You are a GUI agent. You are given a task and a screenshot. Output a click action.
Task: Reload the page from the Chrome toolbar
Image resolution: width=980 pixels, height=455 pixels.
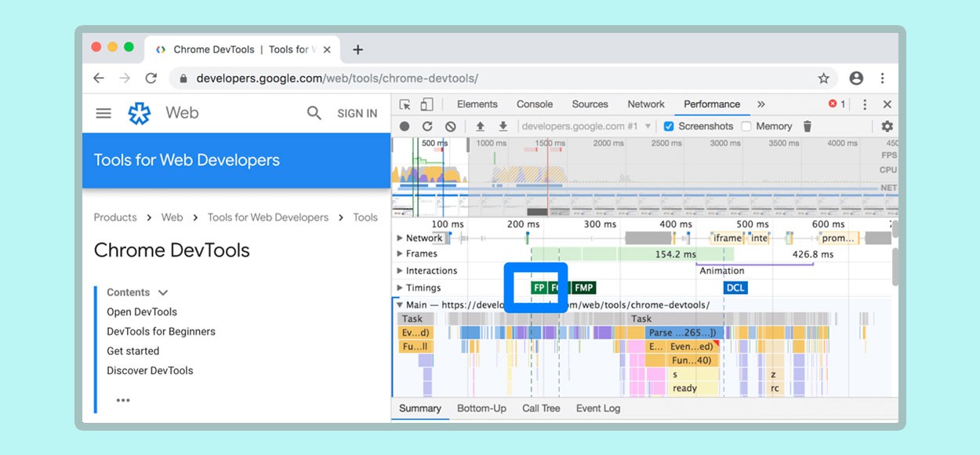[x=151, y=78]
